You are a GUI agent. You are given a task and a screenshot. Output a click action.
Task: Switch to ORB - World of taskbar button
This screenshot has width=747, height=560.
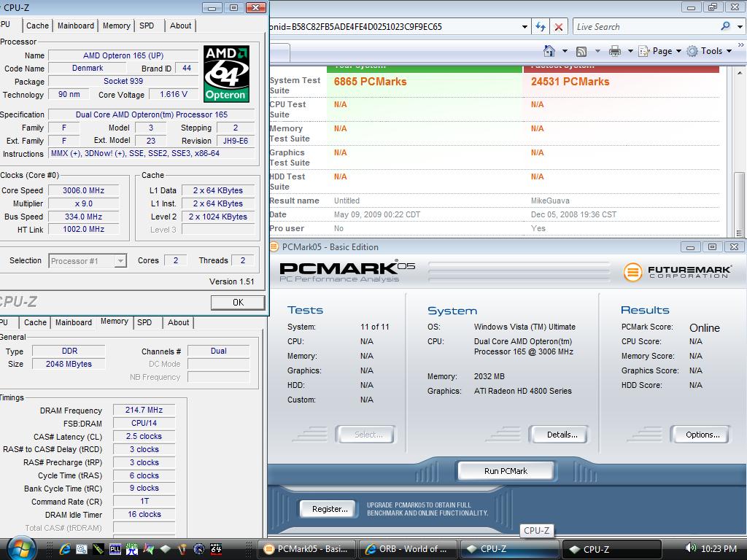pos(407,549)
